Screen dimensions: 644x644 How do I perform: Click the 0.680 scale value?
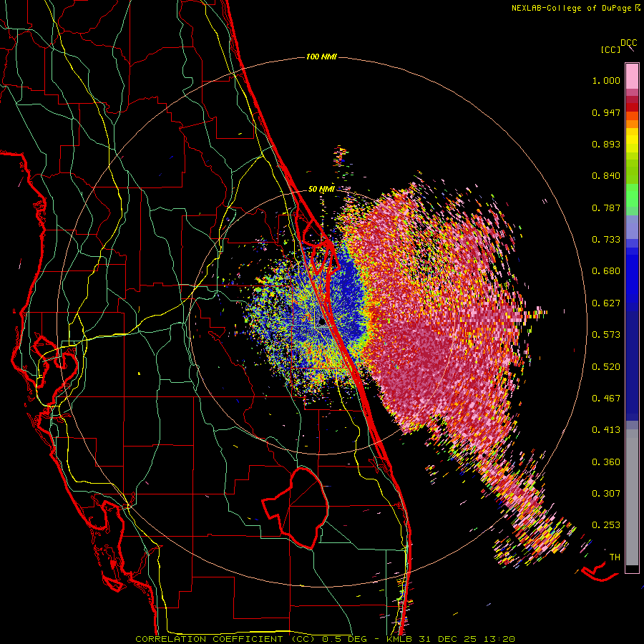point(606,271)
